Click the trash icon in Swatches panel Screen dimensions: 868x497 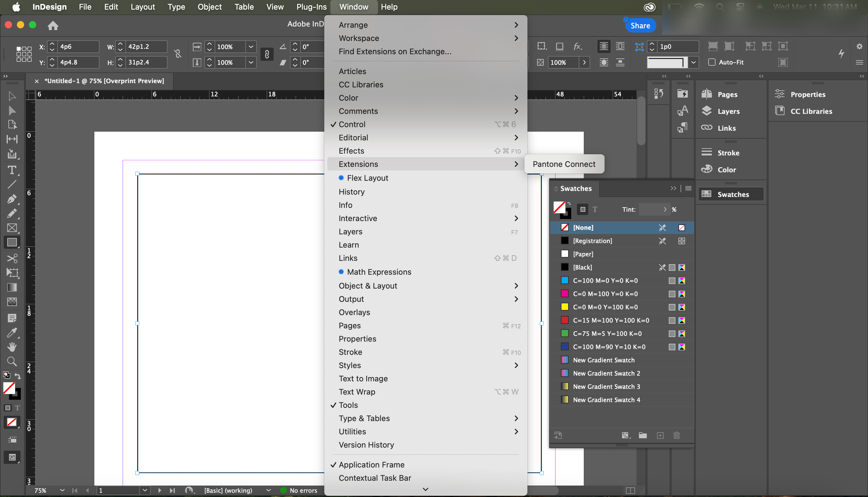[x=676, y=435]
